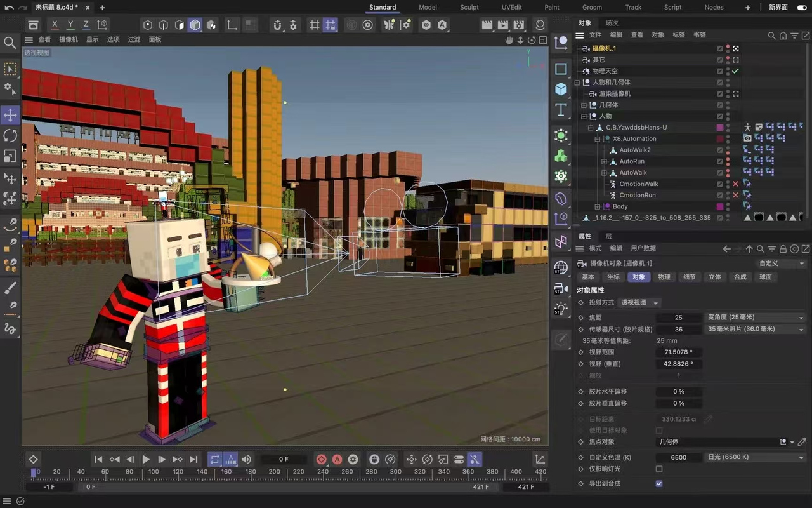
Task: Click the record keyframe button
Action: (x=322, y=459)
